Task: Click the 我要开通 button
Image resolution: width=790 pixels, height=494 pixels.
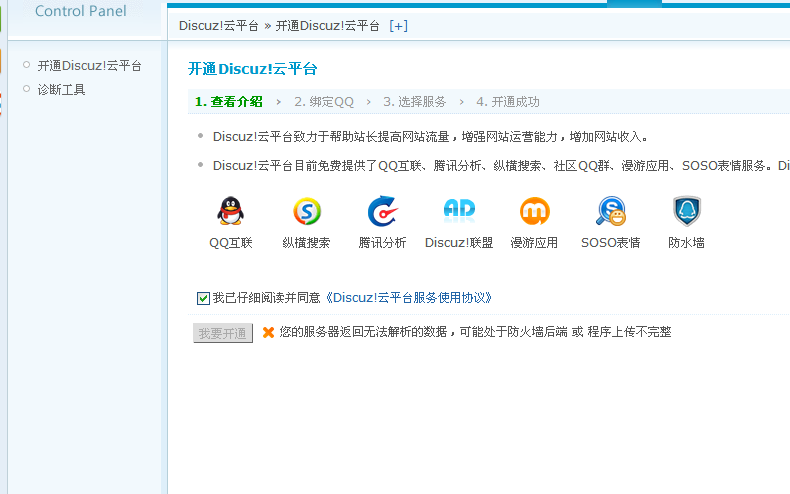Action: [x=223, y=333]
